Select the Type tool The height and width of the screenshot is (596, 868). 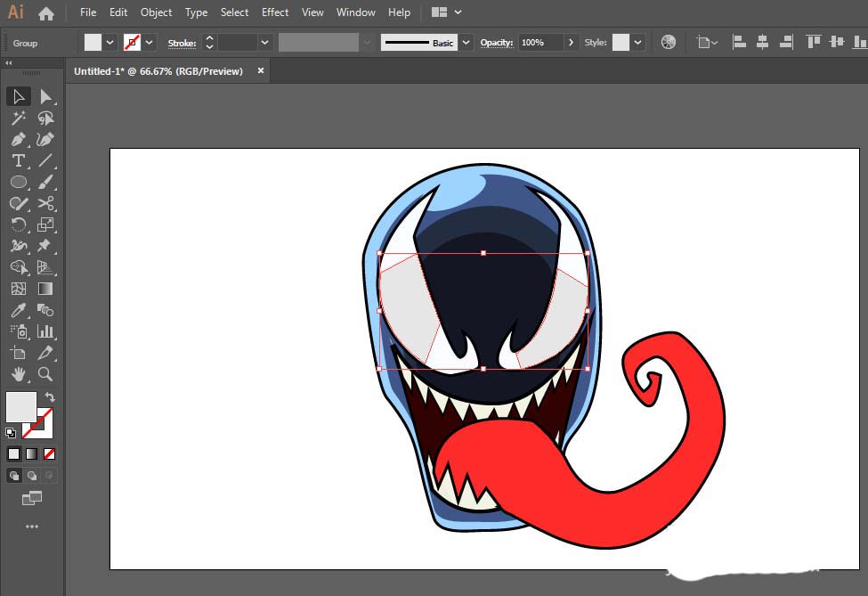pos(18,160)
